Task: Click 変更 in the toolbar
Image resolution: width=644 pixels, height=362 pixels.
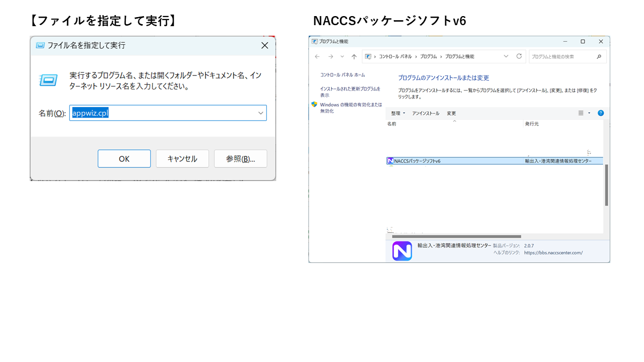Action: click(x=451, y=114)
